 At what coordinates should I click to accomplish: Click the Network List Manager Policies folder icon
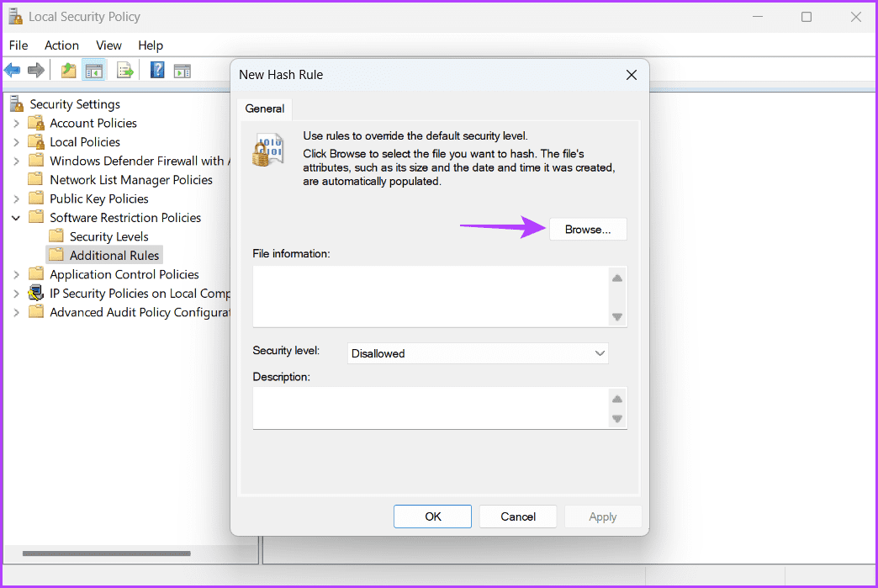(36, 179)
